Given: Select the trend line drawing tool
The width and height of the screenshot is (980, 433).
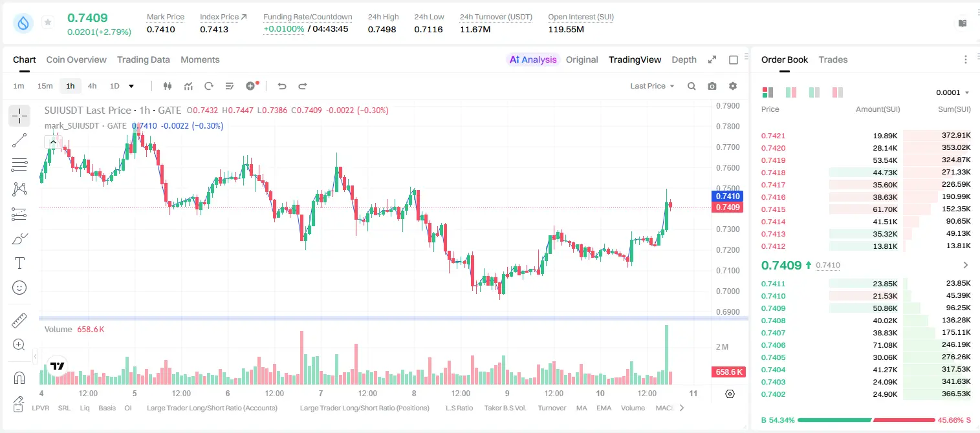Looking at the screenshot, I should pos(19,140).
